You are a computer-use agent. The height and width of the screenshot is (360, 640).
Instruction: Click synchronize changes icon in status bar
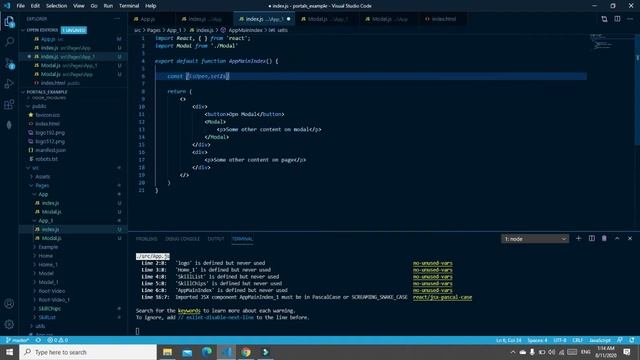(38, 340)
